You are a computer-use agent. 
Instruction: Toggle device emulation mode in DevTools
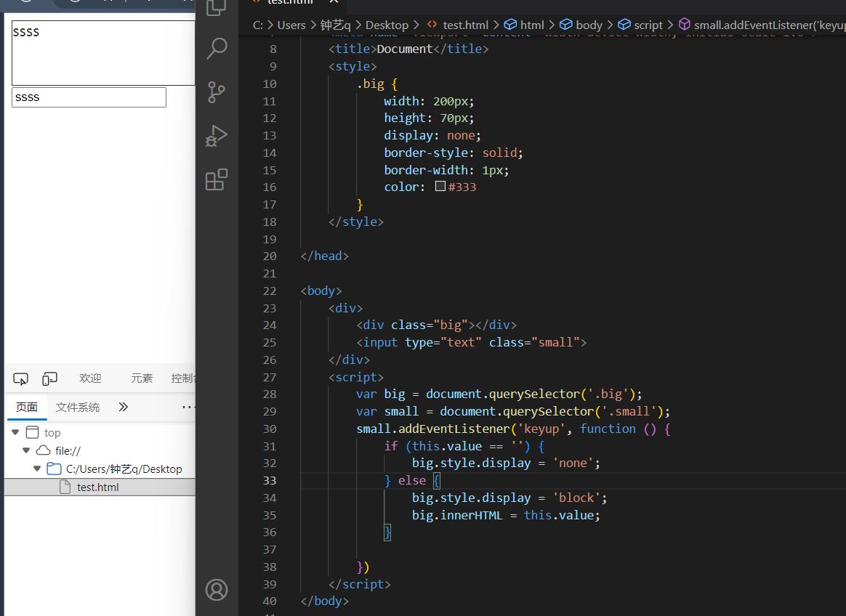coord(49,378)
